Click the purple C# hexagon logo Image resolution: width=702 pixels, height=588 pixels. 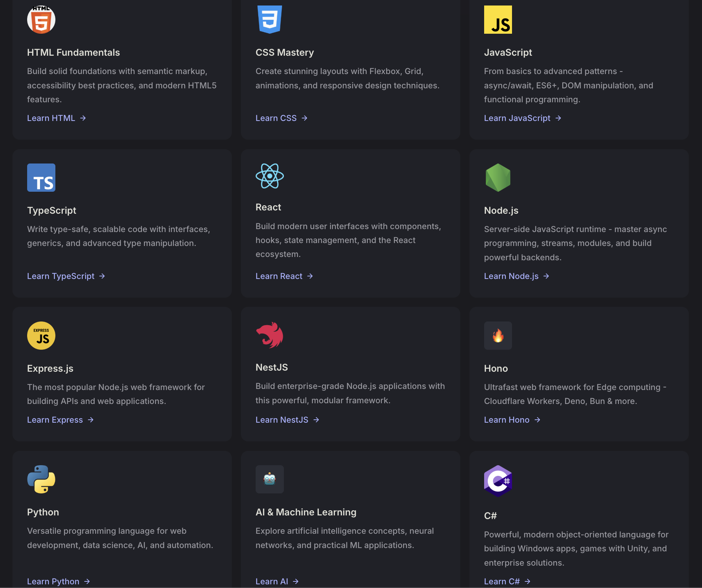[498, 481]
